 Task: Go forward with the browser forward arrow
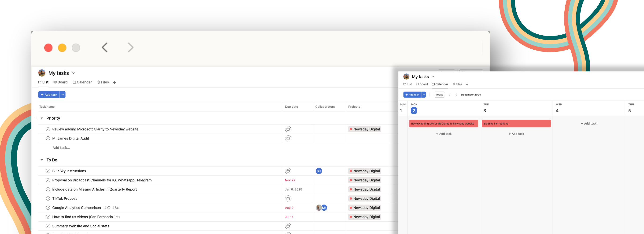point(130,48)
